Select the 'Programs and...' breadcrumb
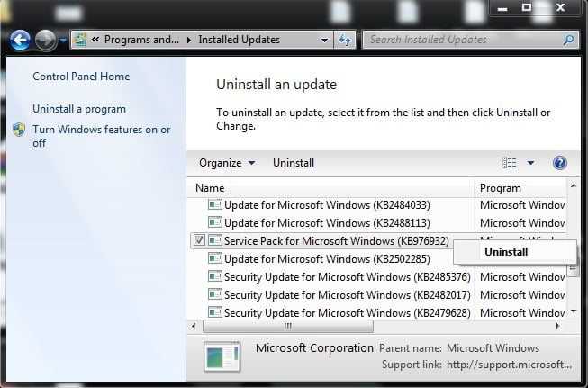This screenshot has height=388, width=588. click(141, 40)
